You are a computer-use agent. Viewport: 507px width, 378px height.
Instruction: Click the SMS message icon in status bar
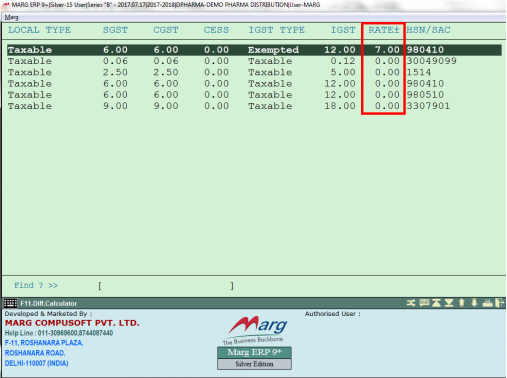click(424, 303)
